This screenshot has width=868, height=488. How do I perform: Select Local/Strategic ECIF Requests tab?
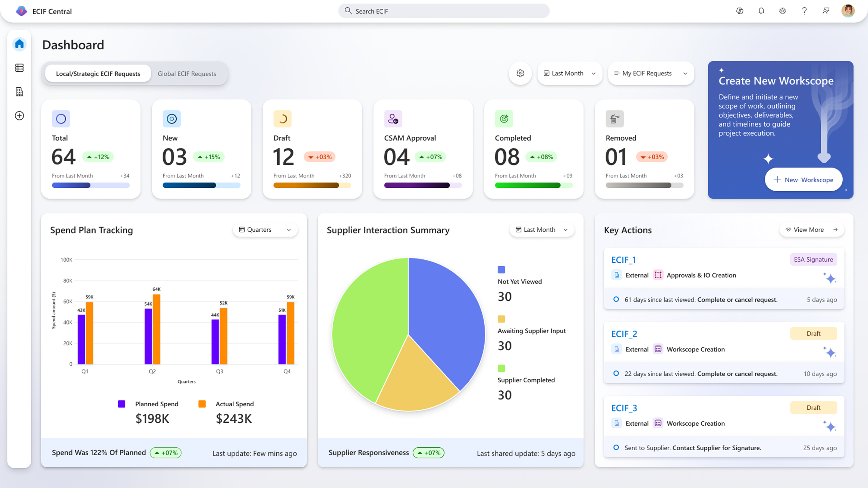(98, 74)
